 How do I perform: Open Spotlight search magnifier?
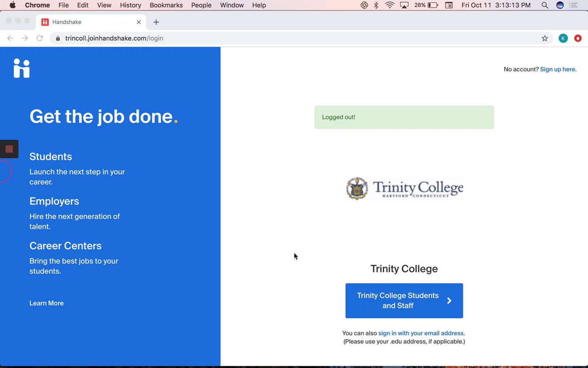point(545,5)
